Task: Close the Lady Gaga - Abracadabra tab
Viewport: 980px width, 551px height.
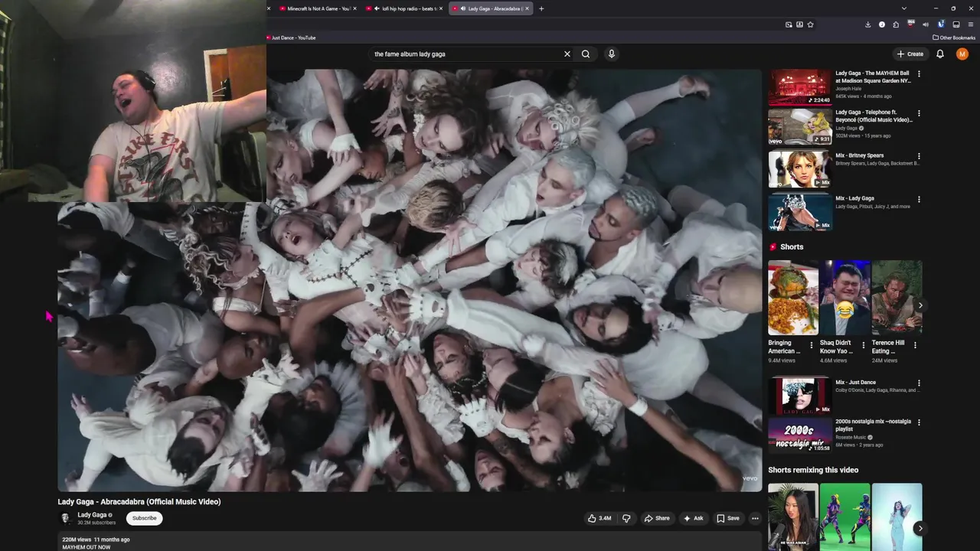Action: [527, 8]
